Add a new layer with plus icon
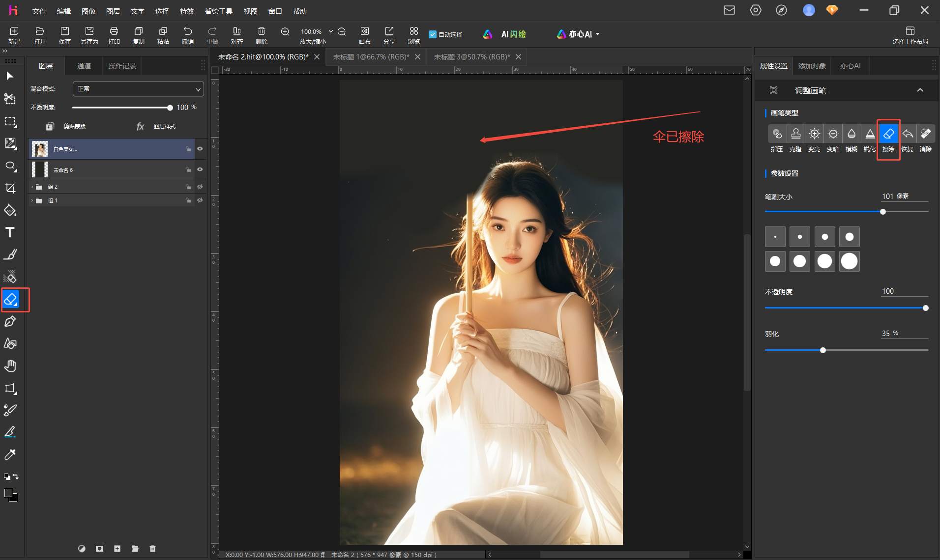The height and width of the screenshot is (560, 940). pos(117,548)
